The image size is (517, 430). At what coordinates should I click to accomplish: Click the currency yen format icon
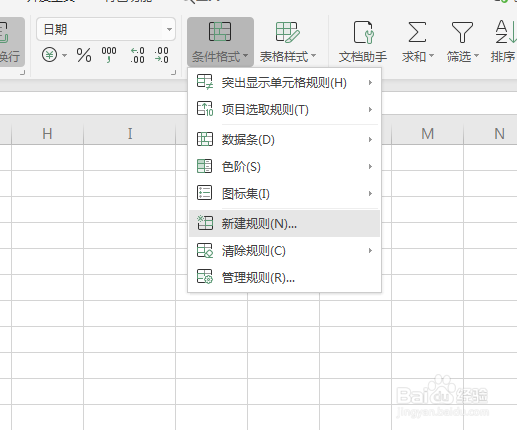pyautogui.click(x=49, y=55)
